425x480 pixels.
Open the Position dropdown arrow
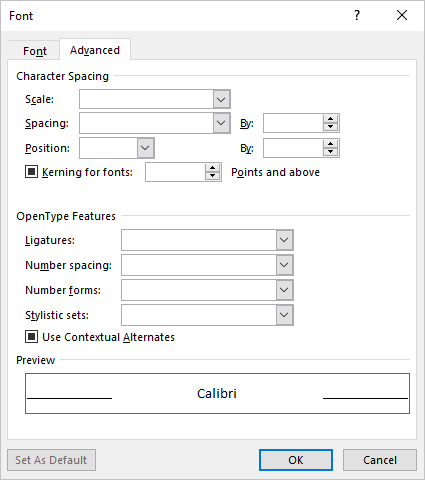(x=145, y=148)
